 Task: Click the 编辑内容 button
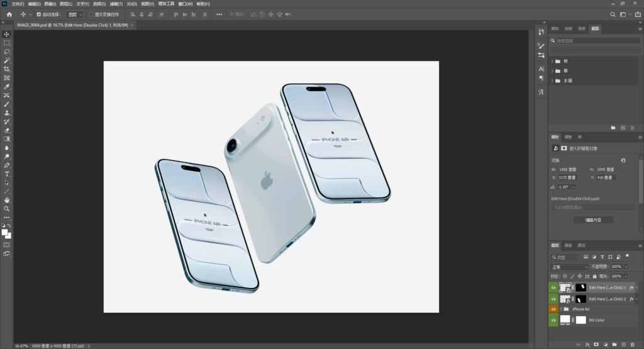coord(593,220)
